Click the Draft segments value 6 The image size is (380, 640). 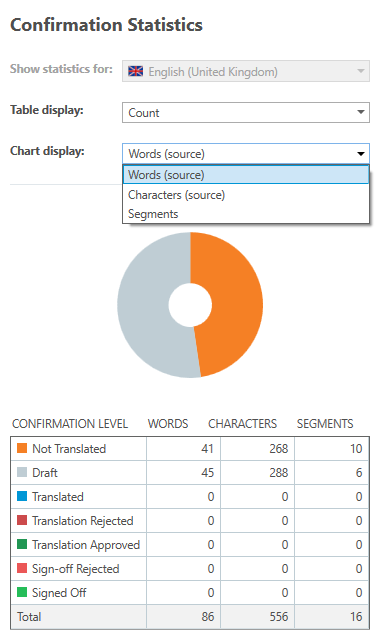click(x=359, y=473)
